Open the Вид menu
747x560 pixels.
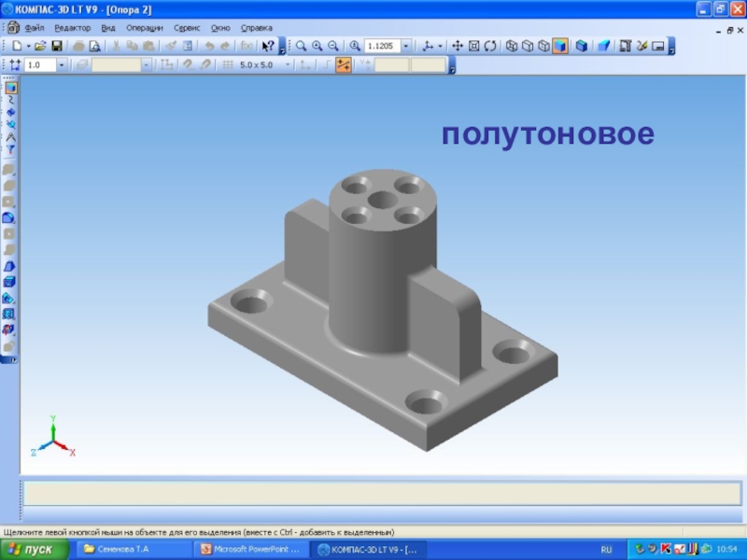108,28
